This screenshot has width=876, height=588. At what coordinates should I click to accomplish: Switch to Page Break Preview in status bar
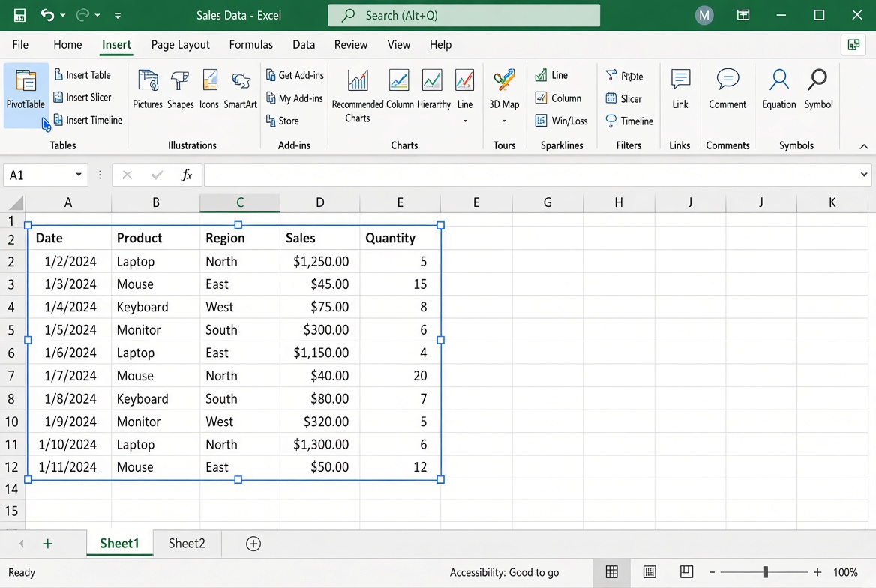click(686, 571)
